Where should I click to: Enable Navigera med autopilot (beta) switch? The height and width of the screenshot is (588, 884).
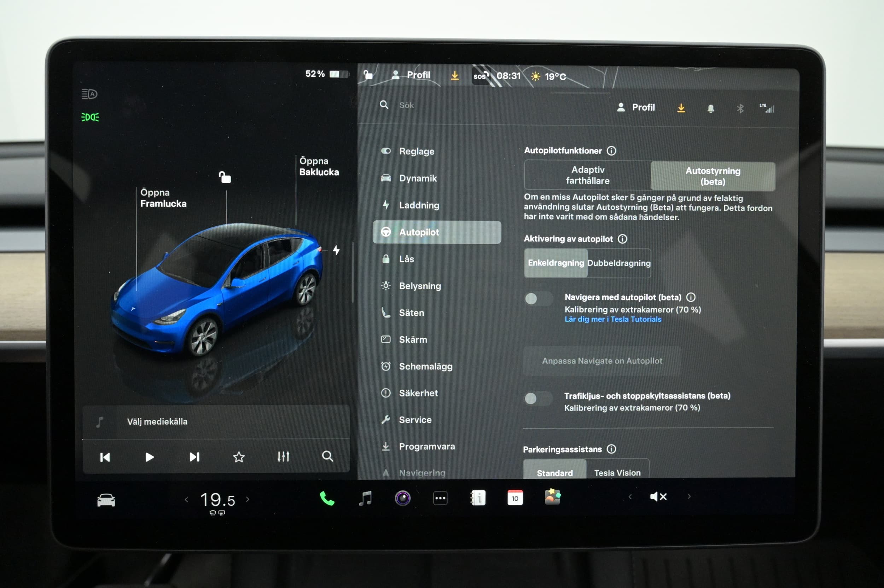point(539,298)
